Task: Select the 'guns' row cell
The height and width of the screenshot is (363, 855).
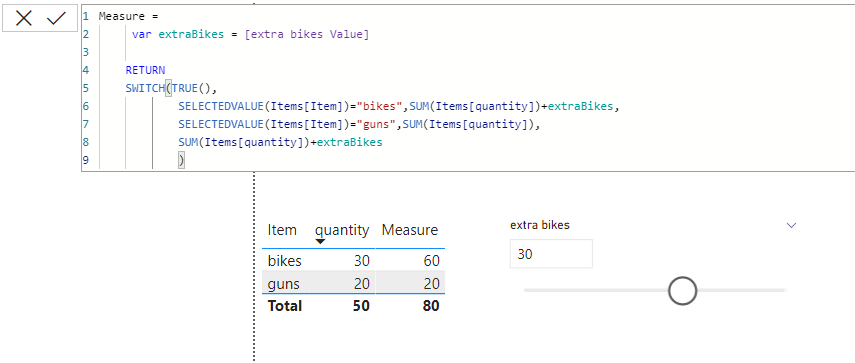Action: click(x=283, y=283)
